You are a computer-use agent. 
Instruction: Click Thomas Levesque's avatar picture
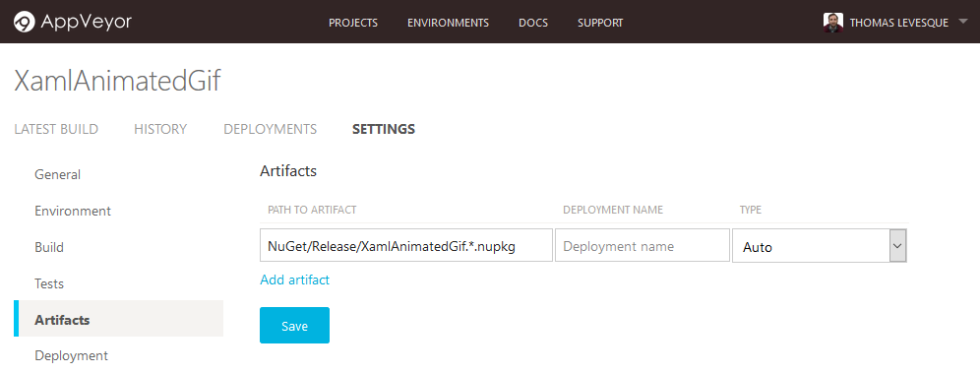(833, 23)
